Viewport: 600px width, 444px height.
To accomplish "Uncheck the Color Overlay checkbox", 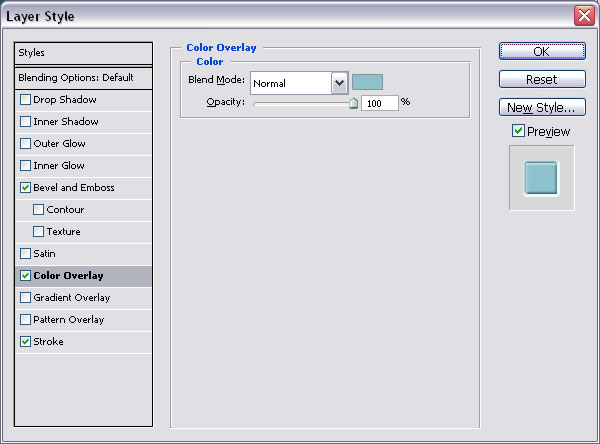I will pos(25,276).
